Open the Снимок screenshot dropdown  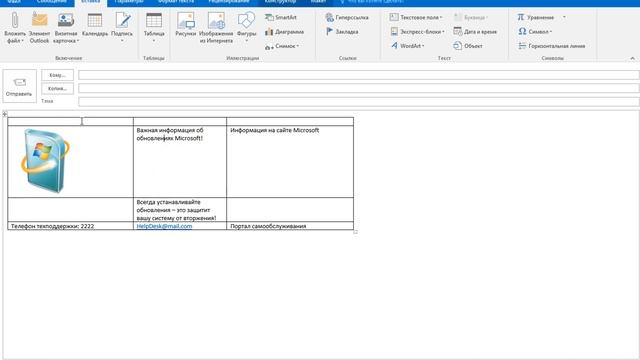(x=282, y=47)
